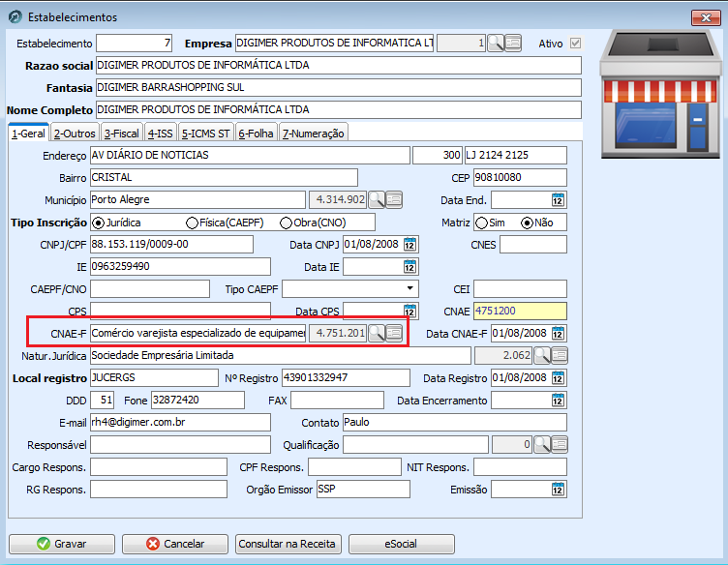Focus the Nº Registro field
This screenshot has width=728, height=565.
[x=346, y=377]
